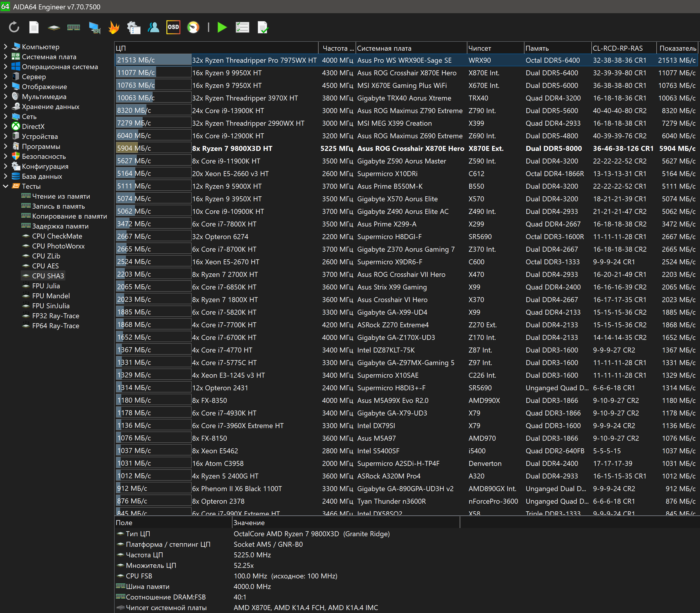This screenshot has width=700, height=613.
Task: Click the 21513 МБ/с result bar
Action: (x=153, y=60)
